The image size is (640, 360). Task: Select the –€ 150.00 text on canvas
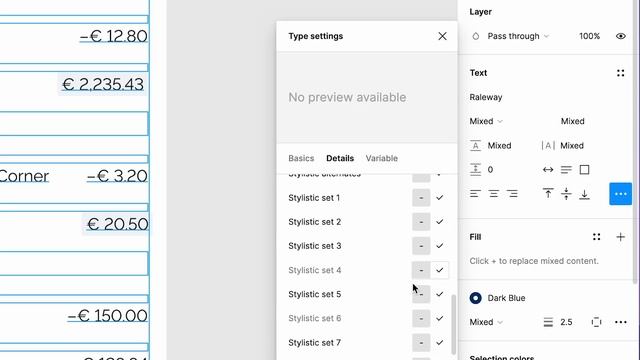pos(107,316)
